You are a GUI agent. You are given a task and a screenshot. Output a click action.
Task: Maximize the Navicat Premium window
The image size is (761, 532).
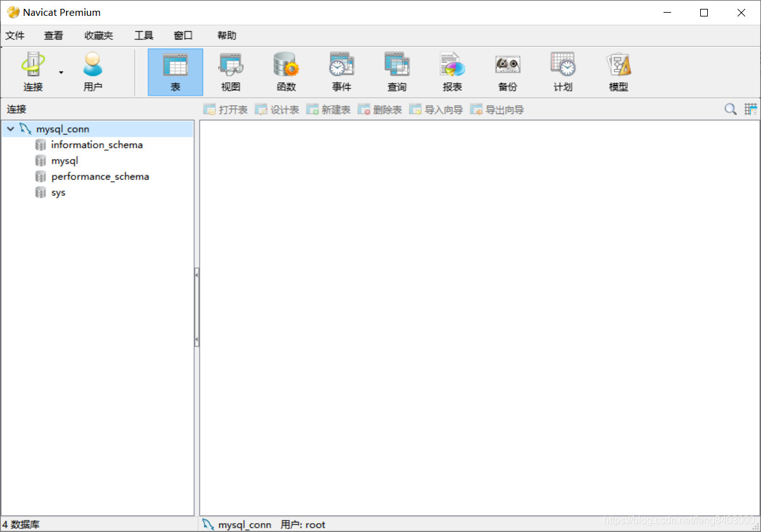[704, 13]
